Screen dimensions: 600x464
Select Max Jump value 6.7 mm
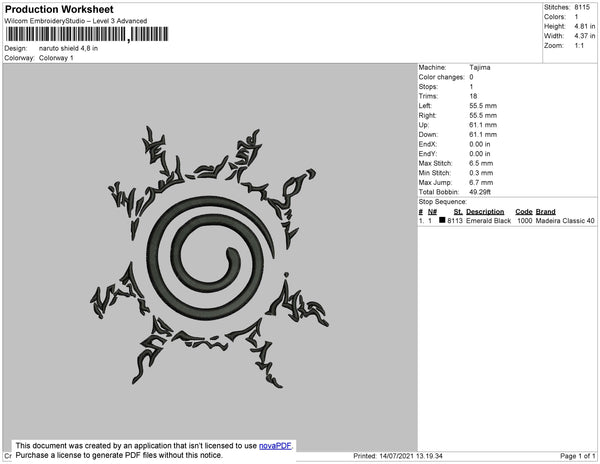481,182
